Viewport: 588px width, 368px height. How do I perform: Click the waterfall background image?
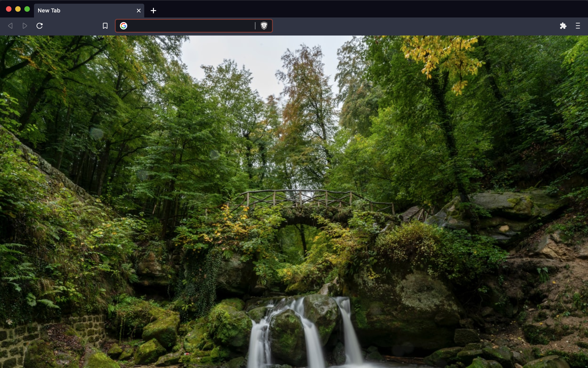(x=294, y=201)
